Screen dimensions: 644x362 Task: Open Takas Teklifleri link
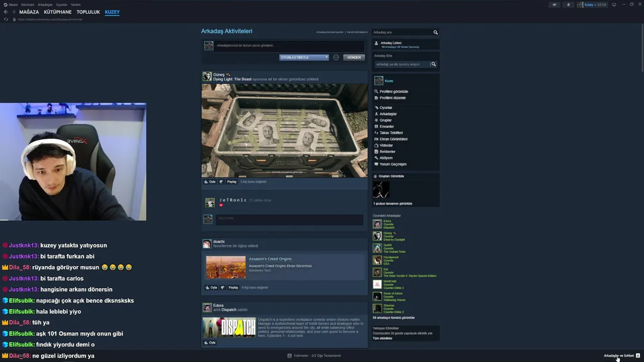point(391,133)
